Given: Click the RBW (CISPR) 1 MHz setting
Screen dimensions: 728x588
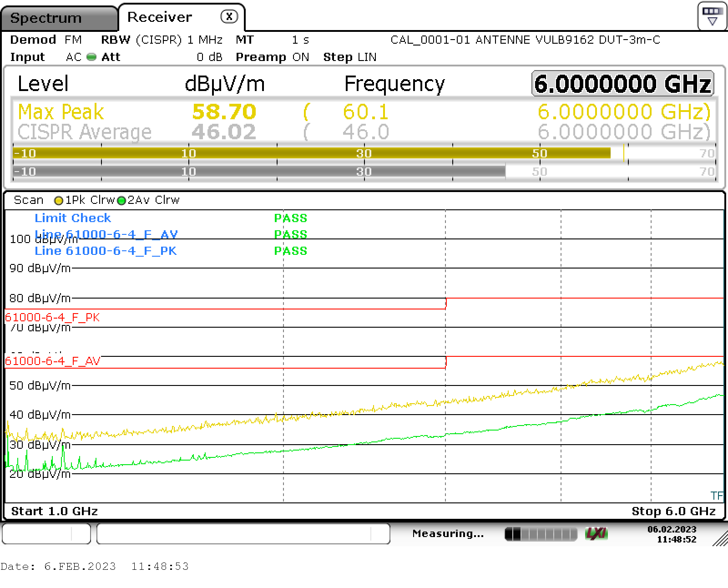Looking at the screenshot, I should pos(162,40).
